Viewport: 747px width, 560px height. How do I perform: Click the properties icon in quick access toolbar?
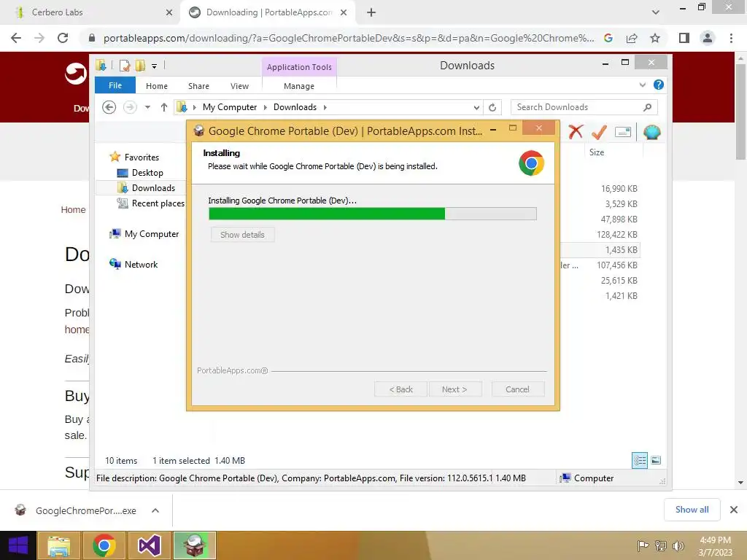[124, 65]
